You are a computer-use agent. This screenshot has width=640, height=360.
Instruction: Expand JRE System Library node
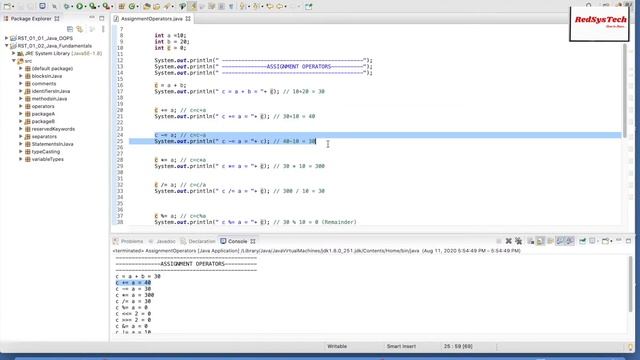13,53
